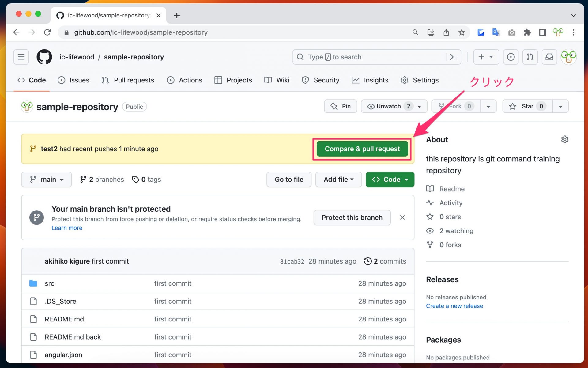Edit repository details via About gear icon
The width and height of the screenshot is (588, 368).
(x=565, y=140)
